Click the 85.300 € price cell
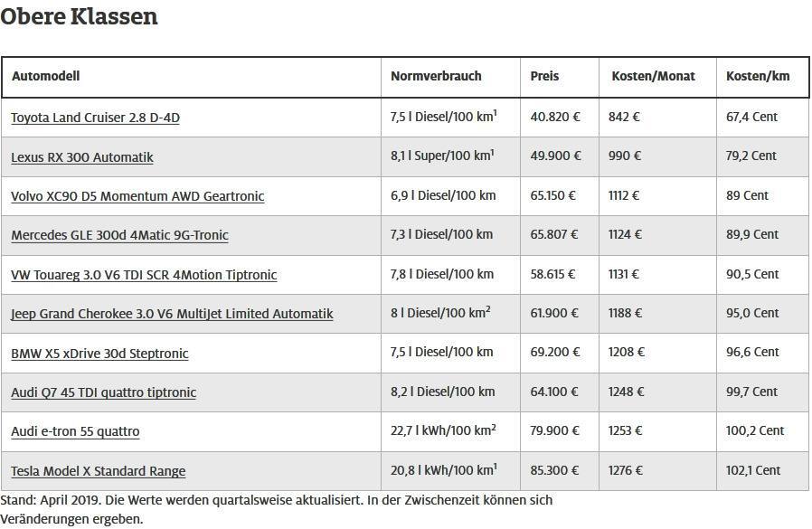The image size is (812, 529). click(555, 470)
